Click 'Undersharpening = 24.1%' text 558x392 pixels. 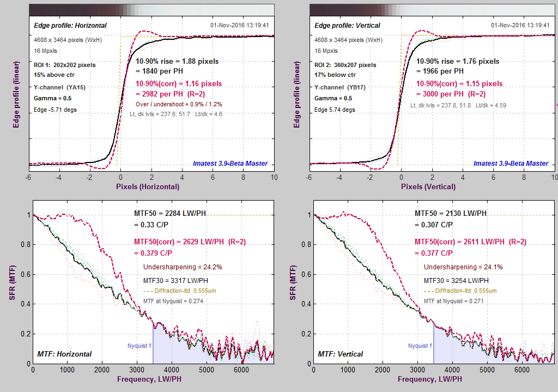[463, 267]
